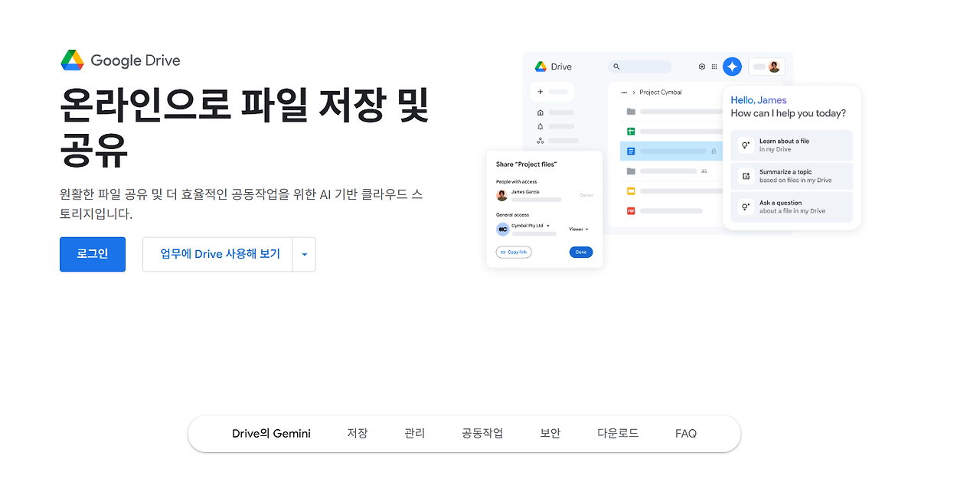The height and width of the screenshot is (485, 980).
Task: Open the Google apps grid icon
Action: [x=714, y=67]
